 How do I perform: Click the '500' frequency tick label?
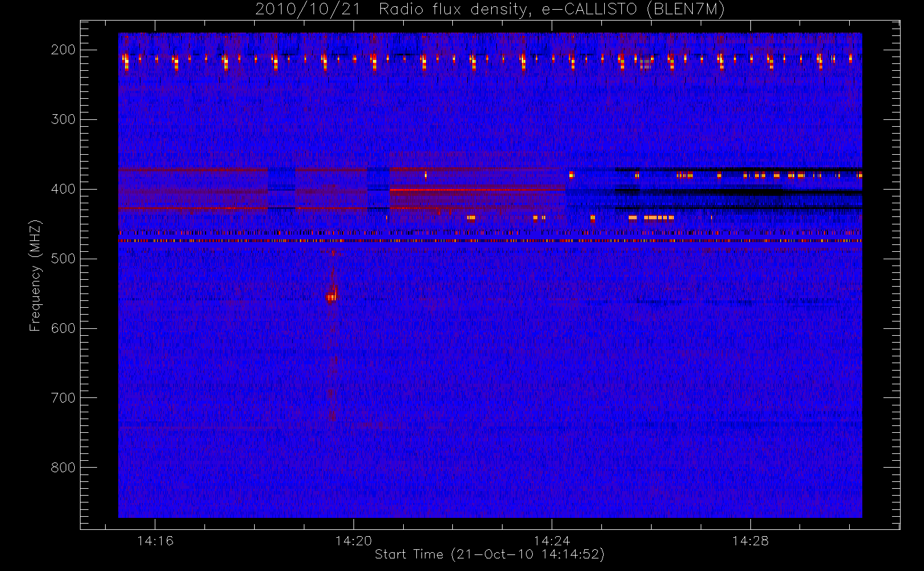click(x=63, y=259)
